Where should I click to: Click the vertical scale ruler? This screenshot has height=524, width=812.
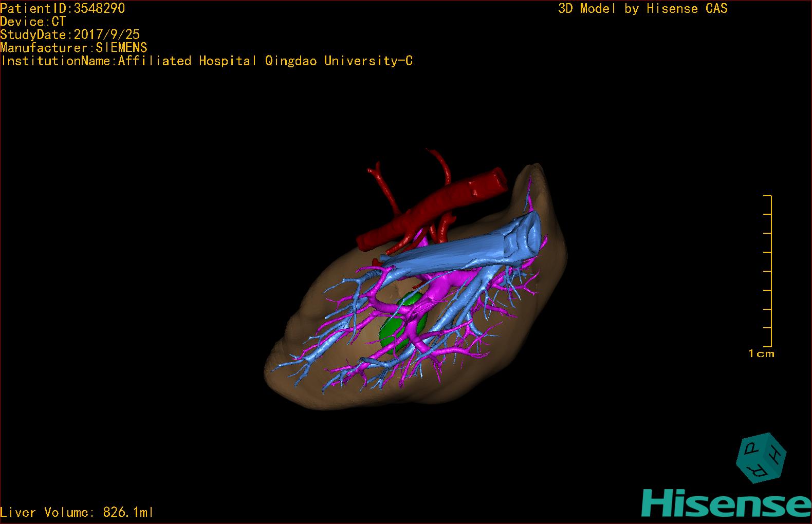768,271
